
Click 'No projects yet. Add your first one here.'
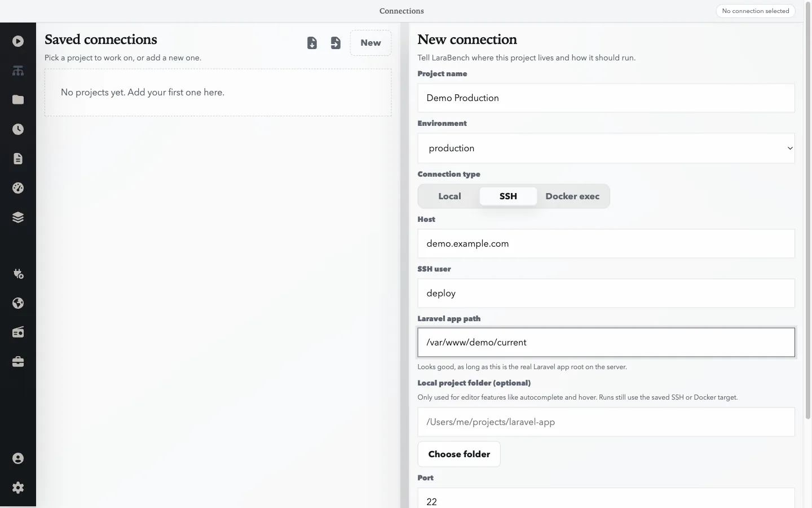143,93
